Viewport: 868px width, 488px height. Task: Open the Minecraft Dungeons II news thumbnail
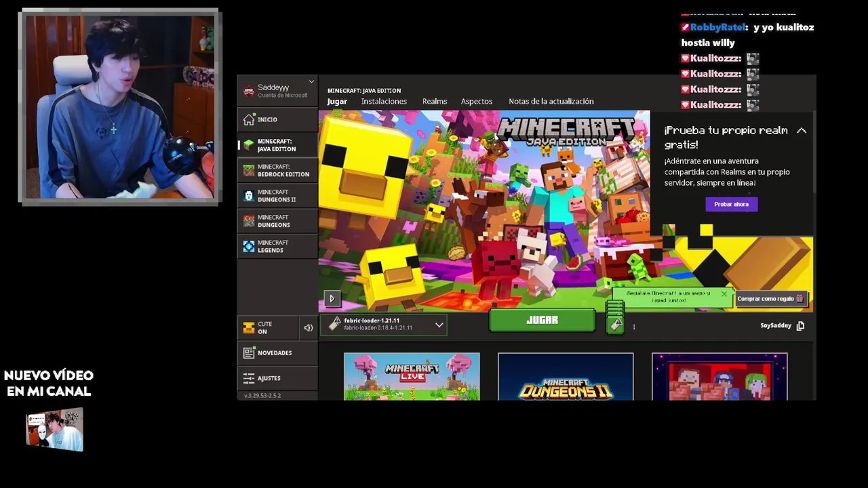pos(566,376)
